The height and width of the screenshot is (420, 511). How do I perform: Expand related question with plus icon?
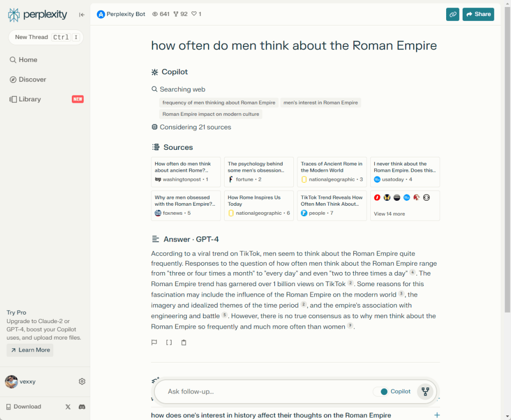(437, 415)
